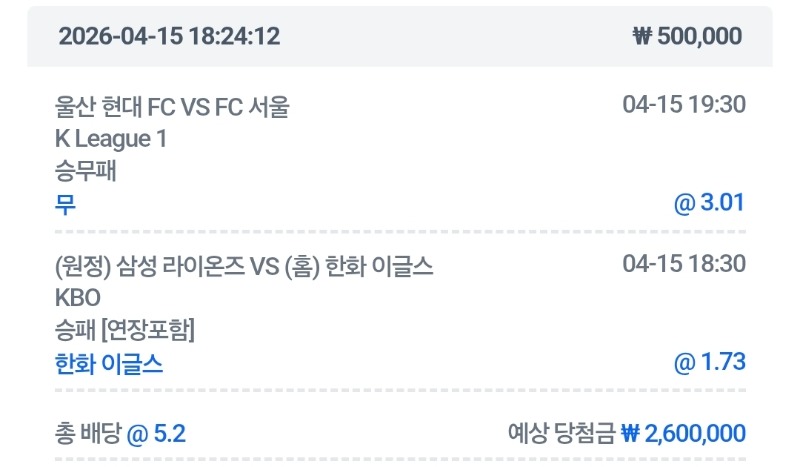800x467 pixels.
Task: Click the bet timestamp 2026-04-15 18:24:12
Action: coord(169,37)
